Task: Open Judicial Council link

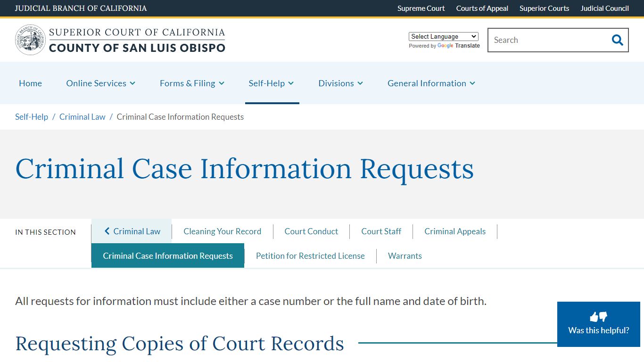Action: pos(604,8)
